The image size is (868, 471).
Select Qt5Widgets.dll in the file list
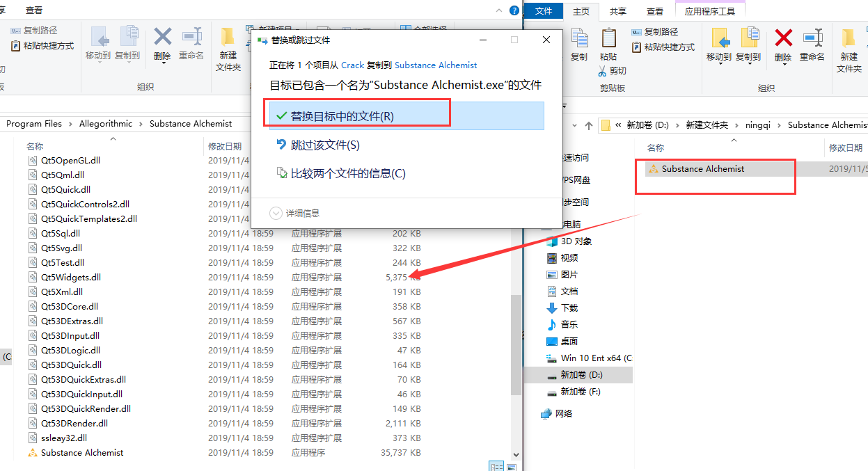coord(70,277)
